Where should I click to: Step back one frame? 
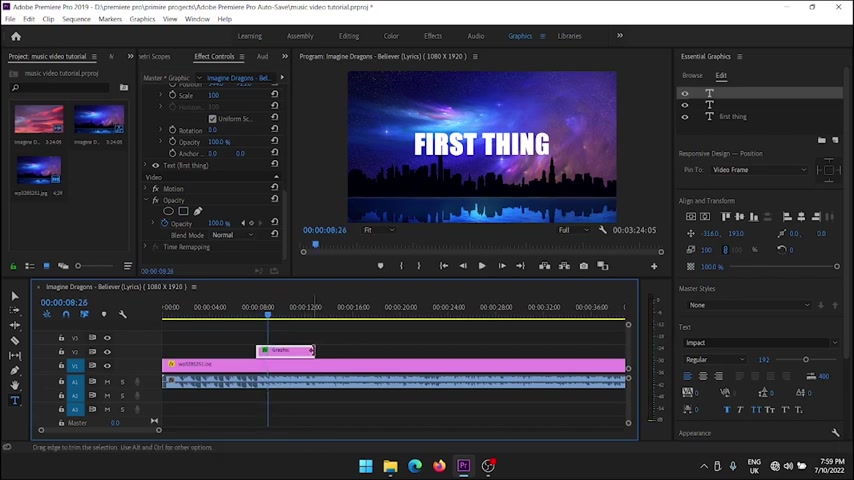463,266
